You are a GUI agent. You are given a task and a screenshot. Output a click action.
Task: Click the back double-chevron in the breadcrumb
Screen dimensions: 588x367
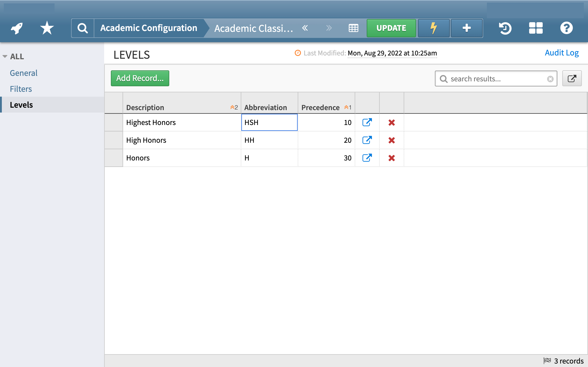pos(305,28)
